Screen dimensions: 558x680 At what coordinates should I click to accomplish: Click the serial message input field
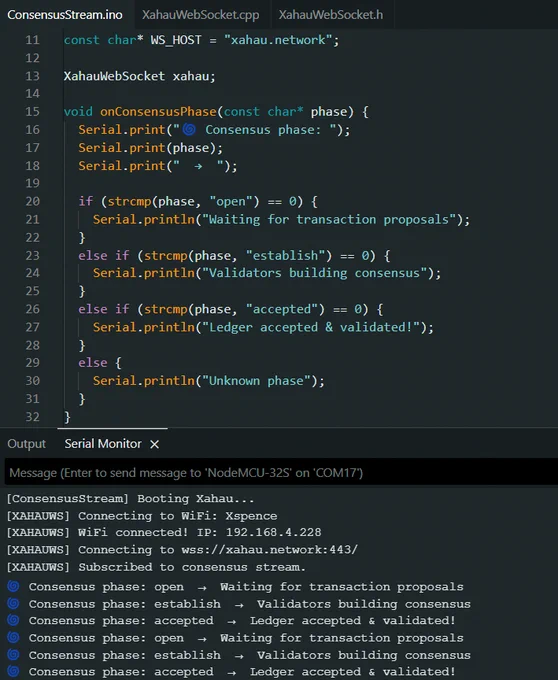coord(281,472)
